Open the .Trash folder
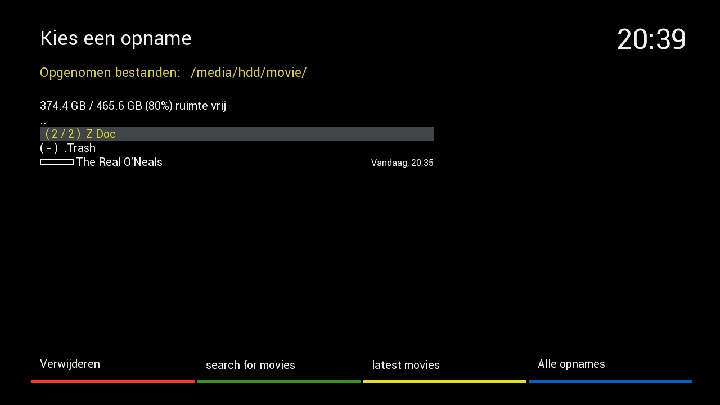The height and width of the screenshot is (405, 720). (x=80, y=148)
